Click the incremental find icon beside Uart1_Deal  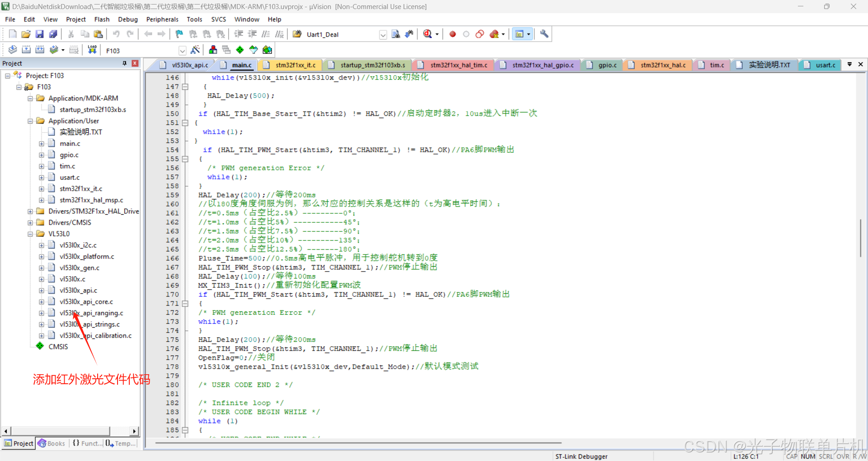409,34
